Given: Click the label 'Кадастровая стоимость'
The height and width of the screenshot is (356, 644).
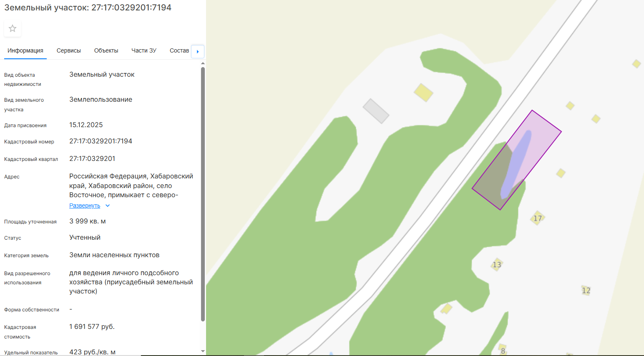Looking at the screenshot, I should pos(20,332).
